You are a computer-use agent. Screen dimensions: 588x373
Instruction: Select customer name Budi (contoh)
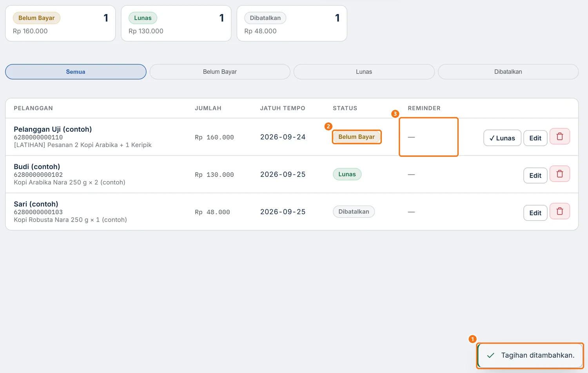pyautogui.click(x=37, y=166)
